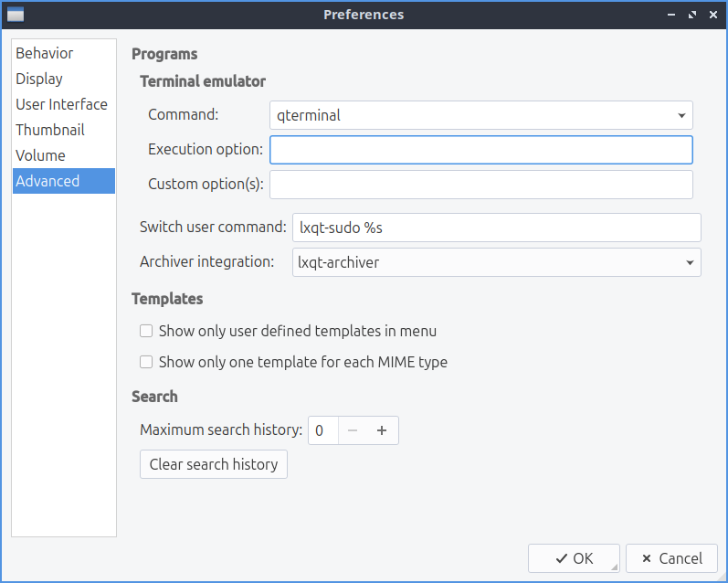728x583 pixels.
Task: Enable show only user defined templates
Action: (x=146, y=331)
